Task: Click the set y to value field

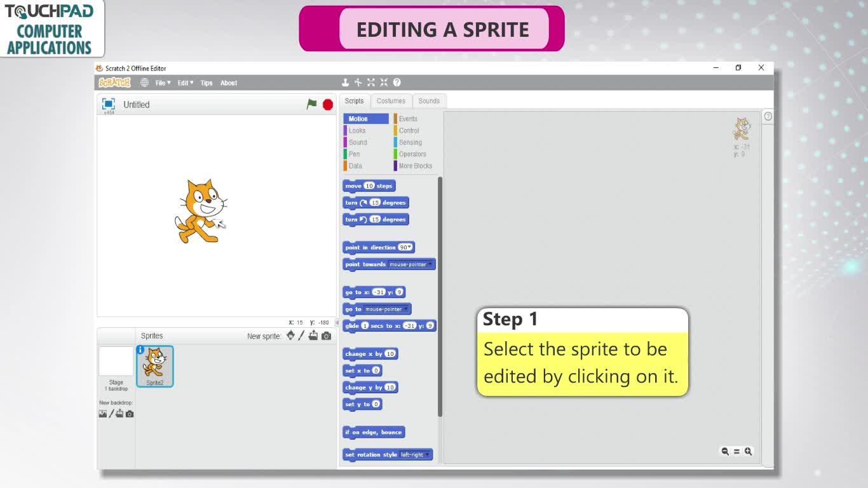Action: pyautogui.click(x=376, y=404)
